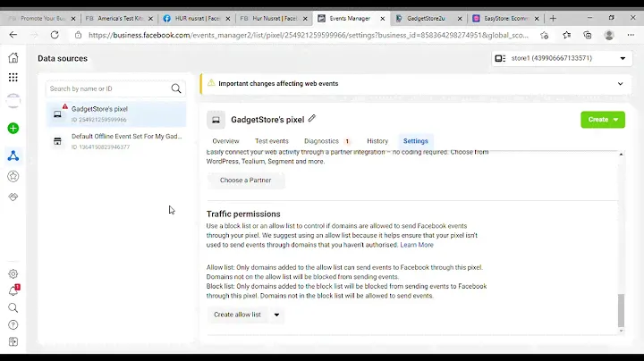Screen dimensions: 644x361
Task: Click the Choose a Partner button
Action: point(246,180)
